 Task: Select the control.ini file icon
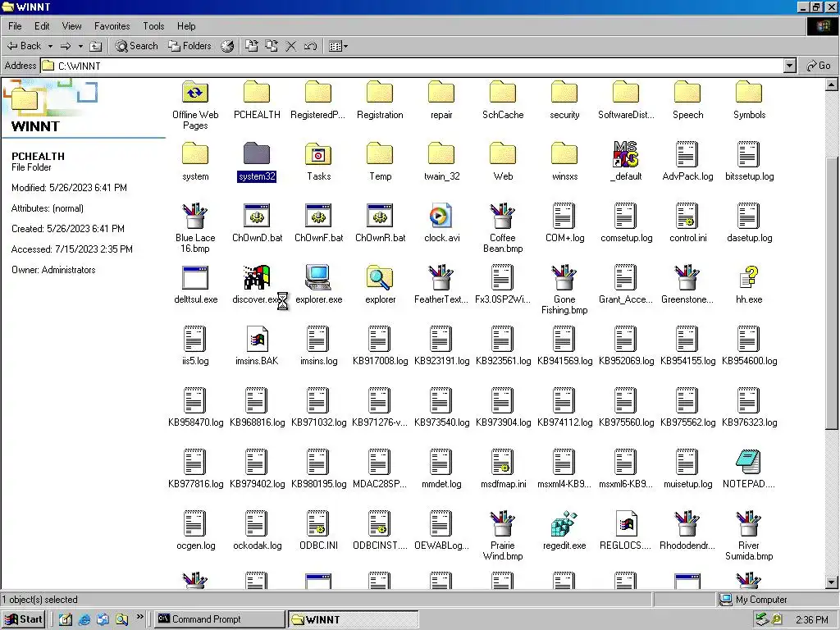(x=687, y=216)
